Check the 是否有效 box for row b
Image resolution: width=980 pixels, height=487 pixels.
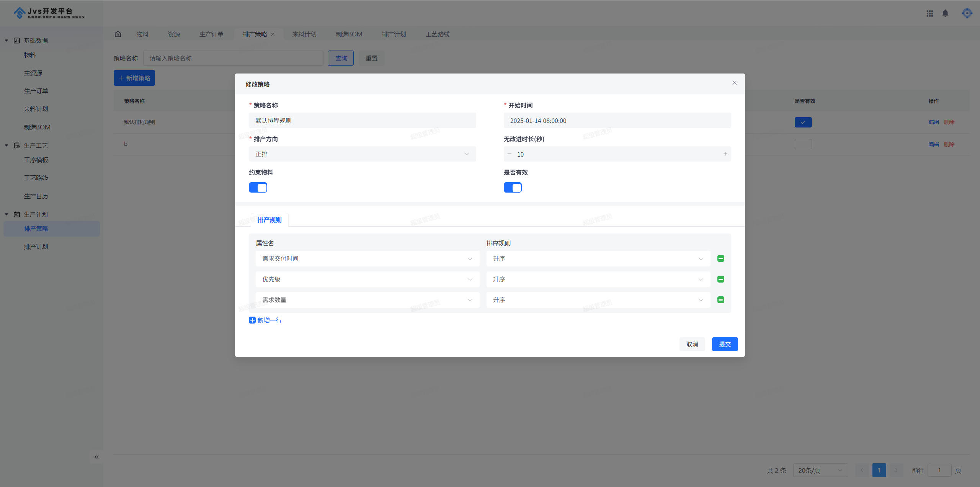coord(803,144)
